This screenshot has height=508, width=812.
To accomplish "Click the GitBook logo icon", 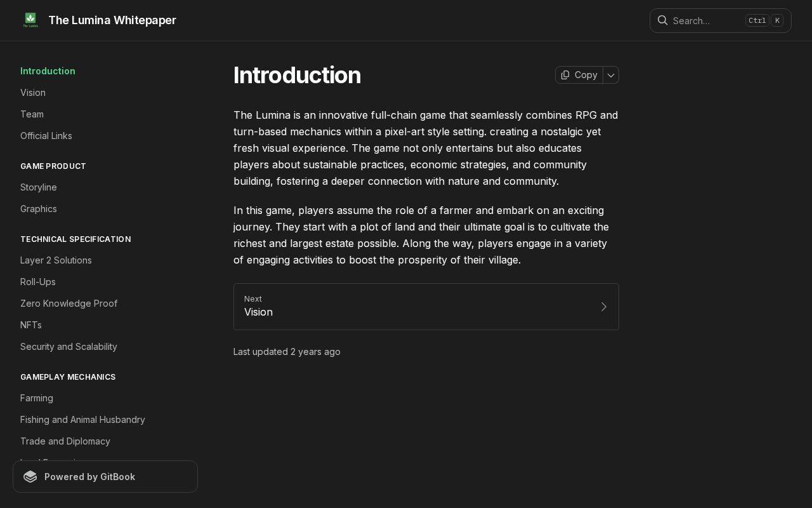I will pyautogui.click(x=30, y=477).
